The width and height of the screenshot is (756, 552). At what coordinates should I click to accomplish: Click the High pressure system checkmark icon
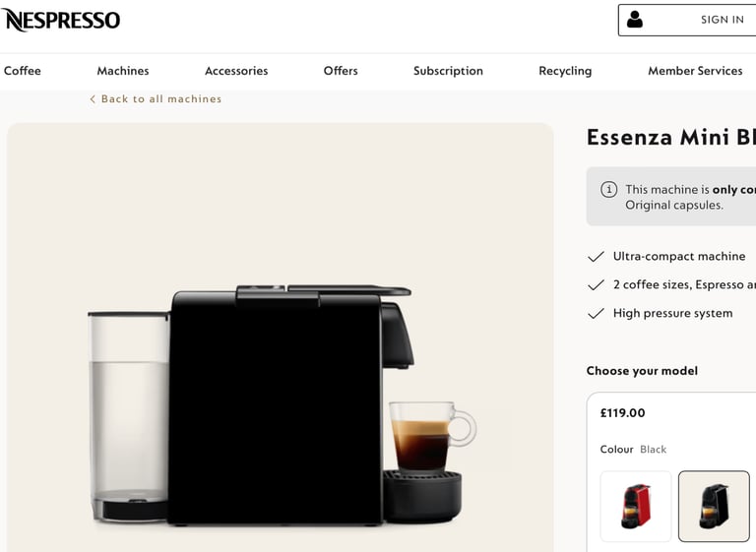tap(596, 313)
